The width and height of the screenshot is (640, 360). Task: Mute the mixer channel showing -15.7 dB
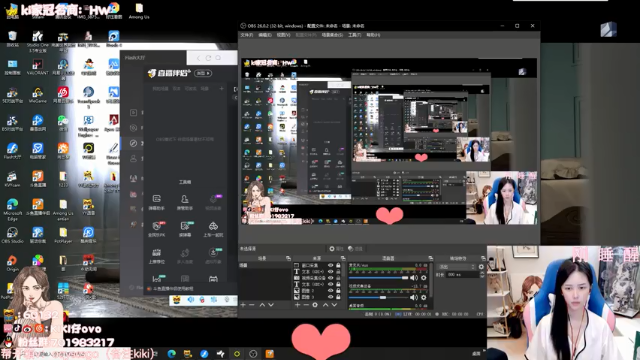tap(413, 298)
